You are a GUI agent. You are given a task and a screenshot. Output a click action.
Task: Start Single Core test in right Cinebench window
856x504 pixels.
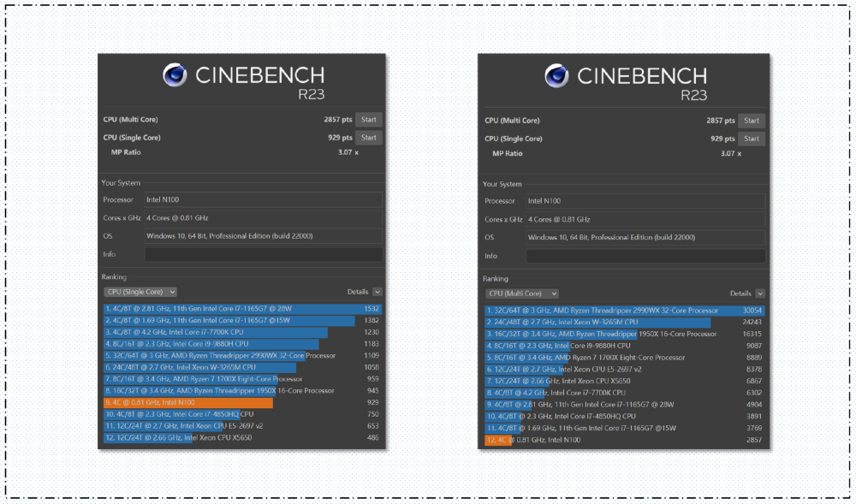coord(752,139)
